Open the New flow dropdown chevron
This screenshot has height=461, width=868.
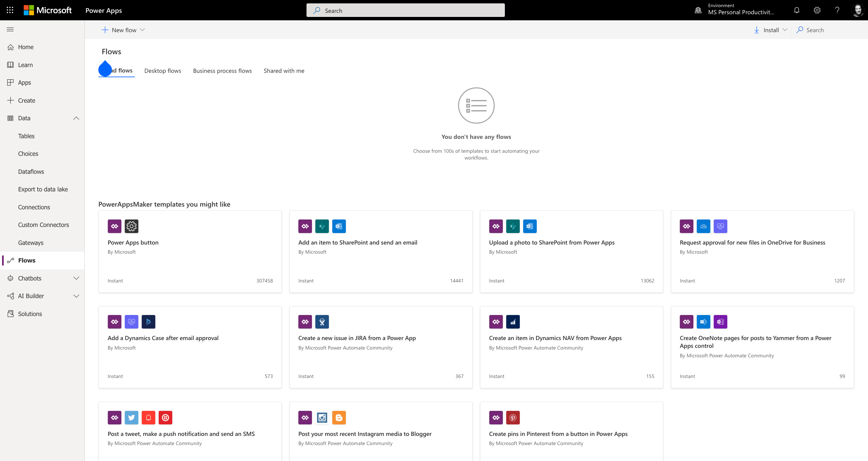[x=143, y=30]
